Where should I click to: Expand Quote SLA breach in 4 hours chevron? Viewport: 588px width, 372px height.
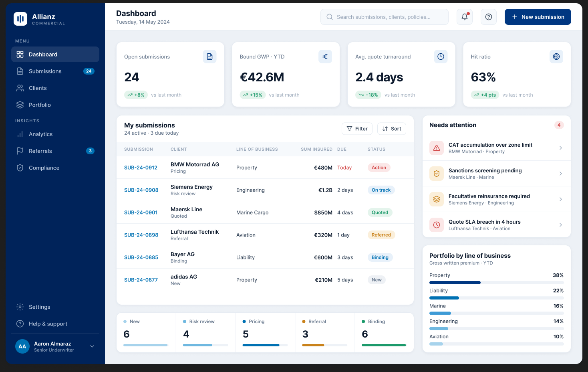coord(561,225)
